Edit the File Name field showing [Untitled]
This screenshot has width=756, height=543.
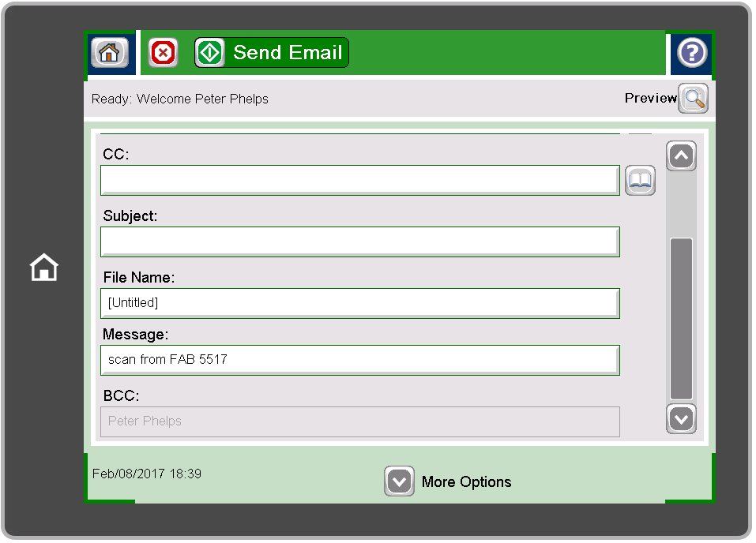click(x=360, y=303)
